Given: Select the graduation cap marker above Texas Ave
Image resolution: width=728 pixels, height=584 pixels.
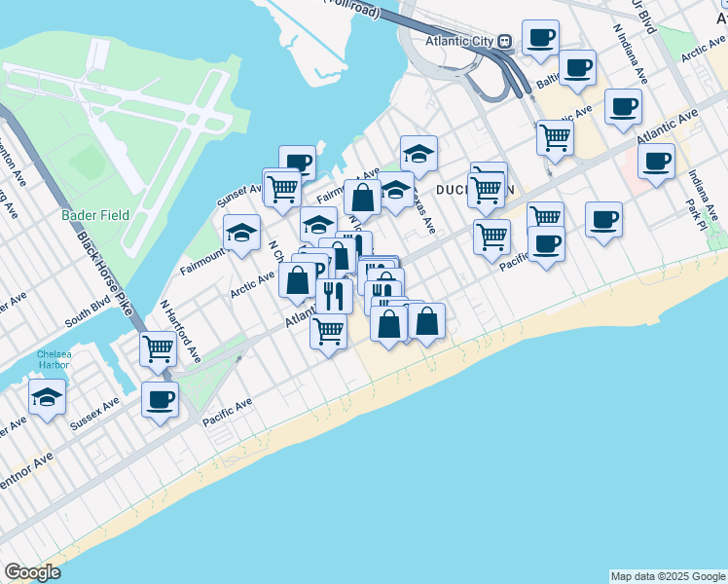Looking at the screenshot, I should pyautogui.click(x=395, y=190).
